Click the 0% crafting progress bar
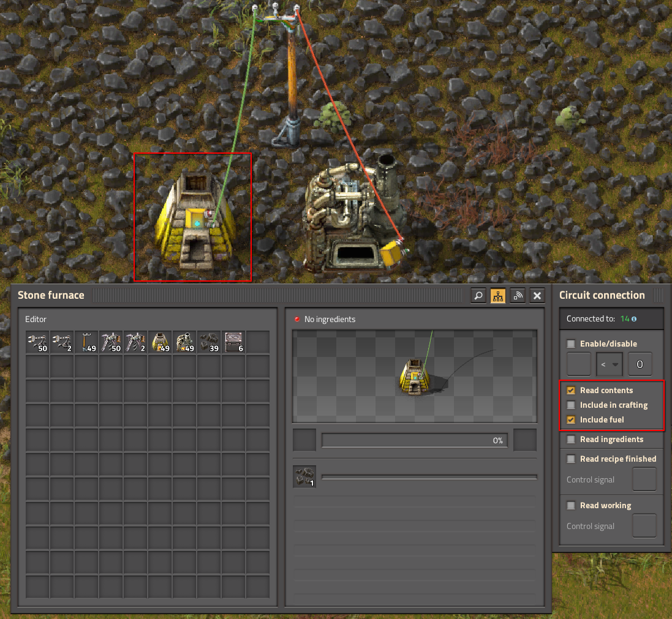The height and width of the screenshot is (619, 672). (414, 440)
